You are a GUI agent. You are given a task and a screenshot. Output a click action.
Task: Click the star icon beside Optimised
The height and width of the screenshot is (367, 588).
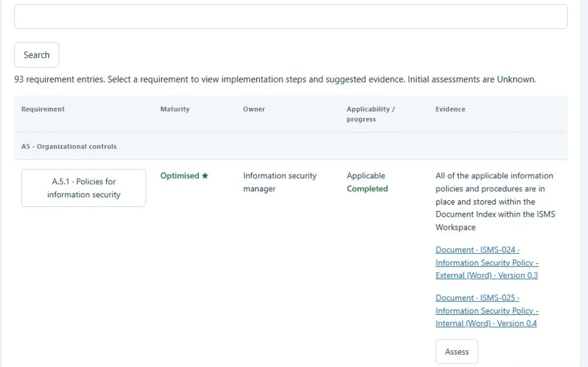pyautogui.click(x=205, y=176)
